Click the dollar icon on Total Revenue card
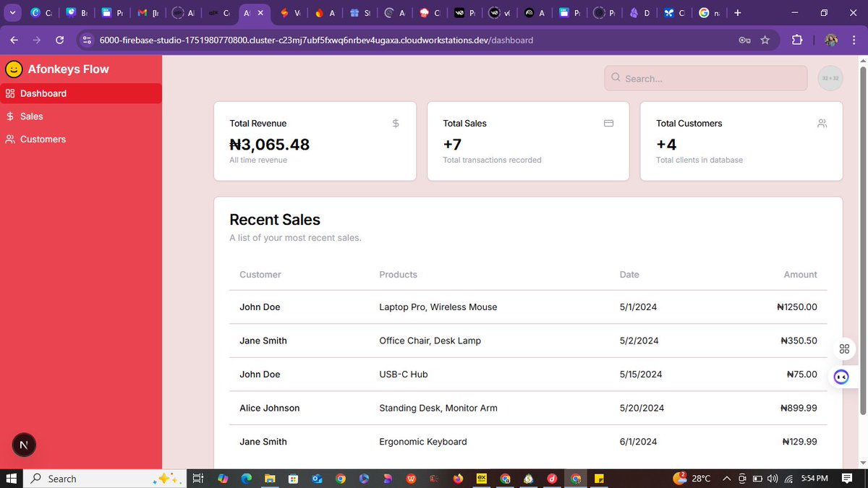868x488 pixels. 395,123
